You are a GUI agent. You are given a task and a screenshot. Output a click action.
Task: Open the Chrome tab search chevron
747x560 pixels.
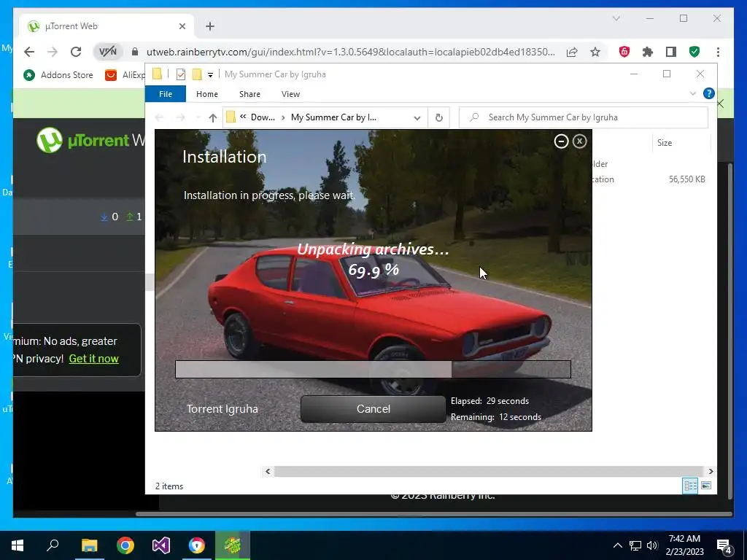616,18
